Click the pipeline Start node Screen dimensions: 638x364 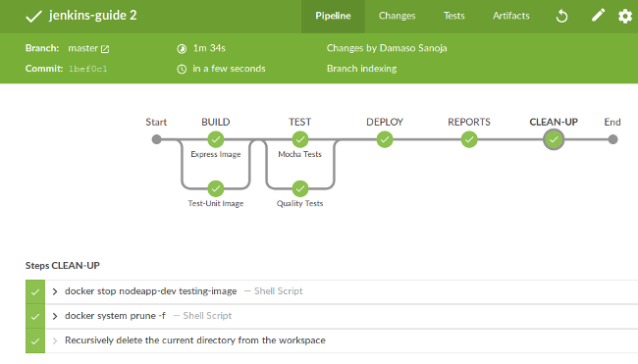click(x=156, y=139)
